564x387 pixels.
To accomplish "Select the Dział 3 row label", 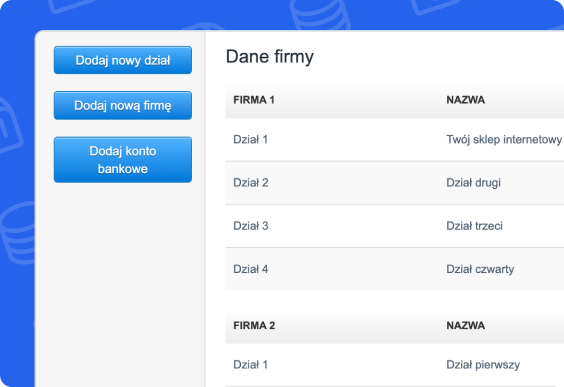I will coord(251,226).
